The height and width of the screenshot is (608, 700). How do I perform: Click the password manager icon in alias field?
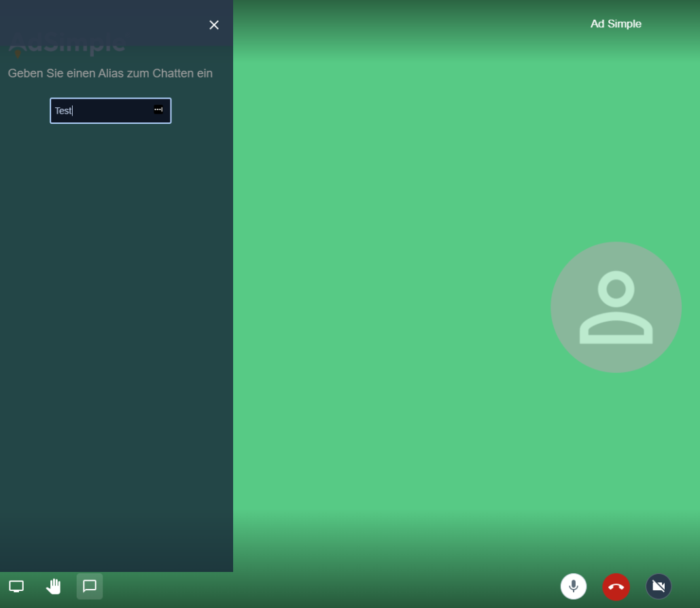[x=158, y=109]
